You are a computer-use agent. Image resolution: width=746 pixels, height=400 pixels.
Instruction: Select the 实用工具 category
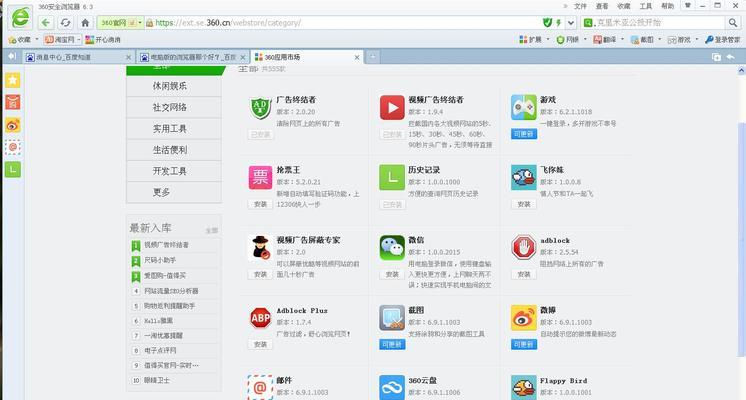tap(174, 128)
